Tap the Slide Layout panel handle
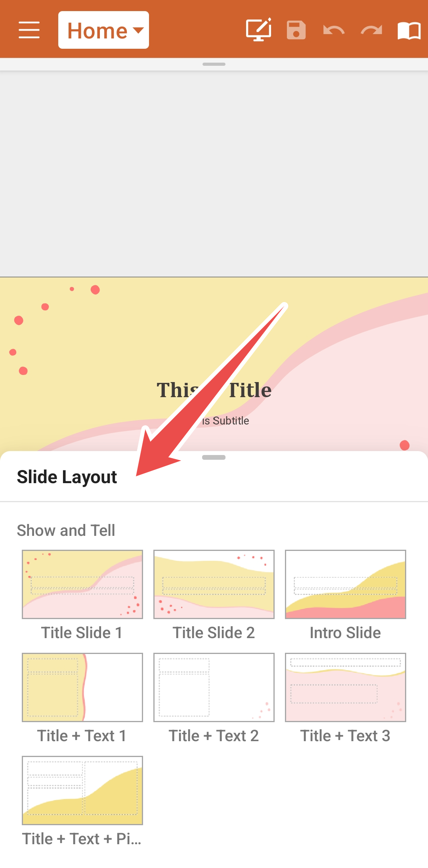 214,457
